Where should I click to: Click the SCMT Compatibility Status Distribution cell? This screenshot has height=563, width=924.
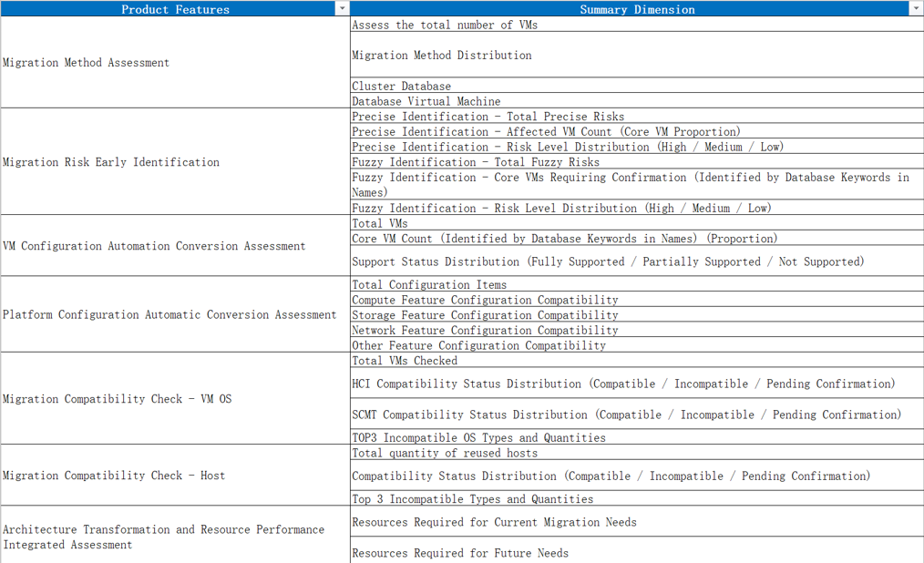[x=637, y=414]
